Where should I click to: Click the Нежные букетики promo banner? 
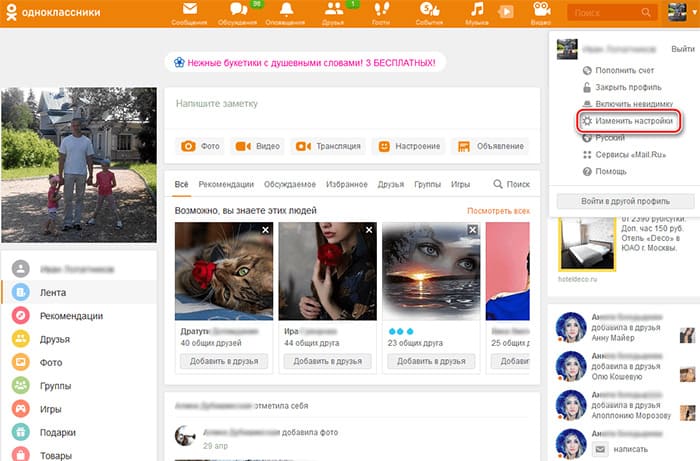[305, 62]
